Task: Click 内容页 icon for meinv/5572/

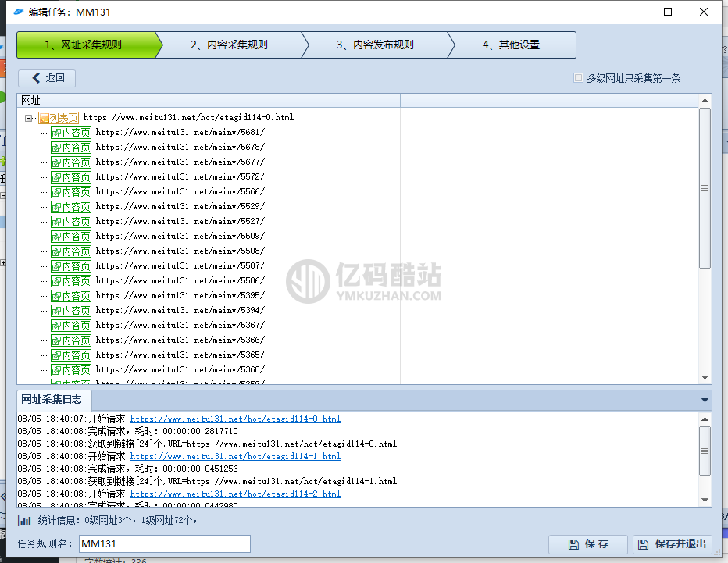Action: [71, 177]
